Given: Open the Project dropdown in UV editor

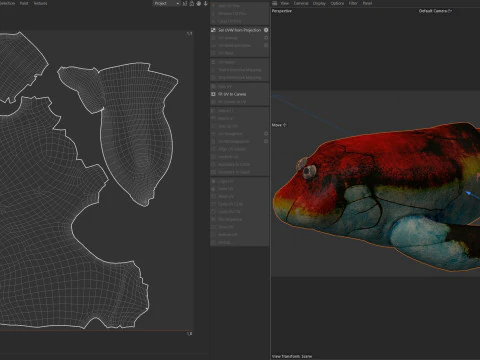Looking at the screenshot, I should tap(167, 3).
